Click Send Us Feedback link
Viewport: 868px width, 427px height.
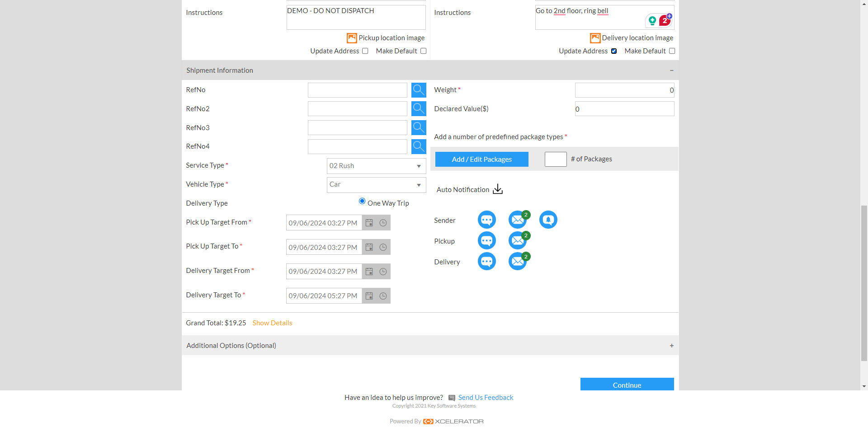click(486, 398)
